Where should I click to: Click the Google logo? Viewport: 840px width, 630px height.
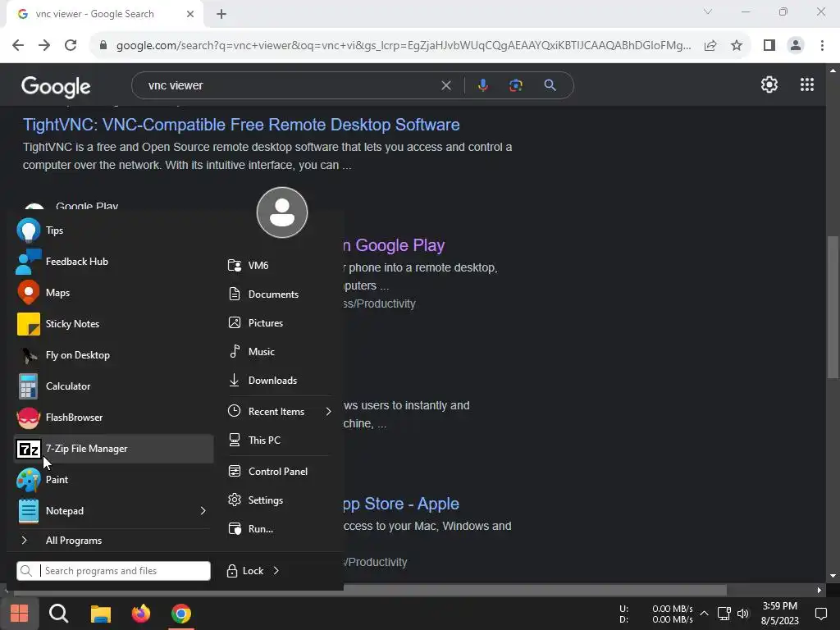56,86
